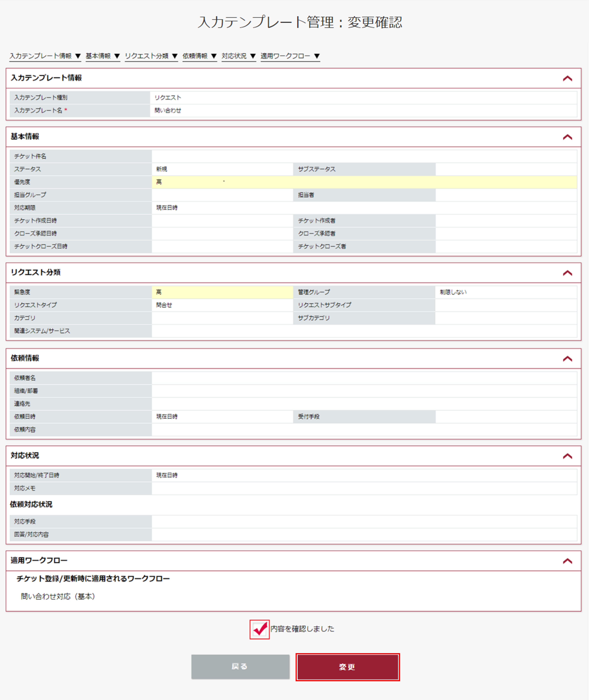Viewport: 589px width, 700px height.
Task: Click the 変更 button
Action: pos(347,667)
